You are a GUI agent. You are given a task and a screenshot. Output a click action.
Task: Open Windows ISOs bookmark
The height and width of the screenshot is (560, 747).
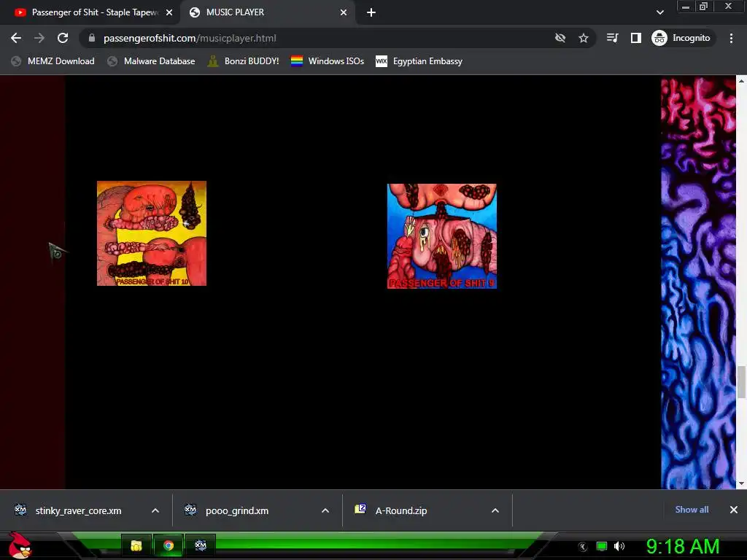[328, 61]
